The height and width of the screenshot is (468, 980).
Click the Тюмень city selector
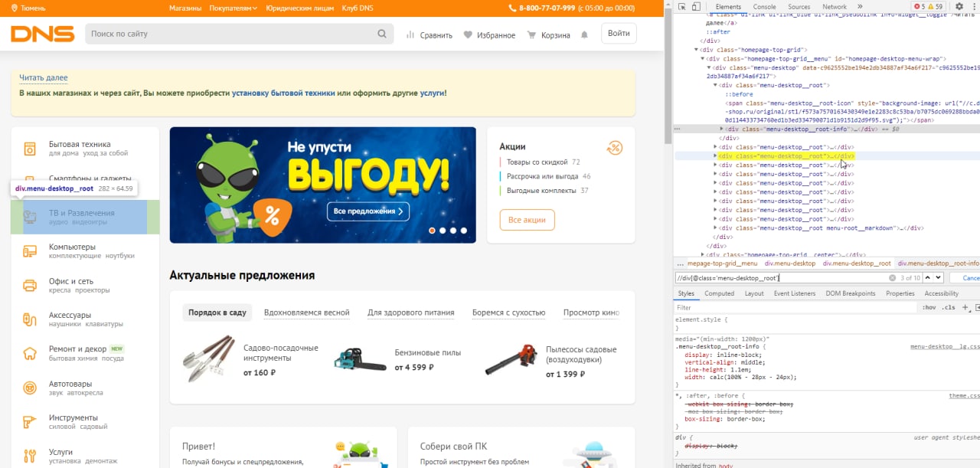[29, 8]
